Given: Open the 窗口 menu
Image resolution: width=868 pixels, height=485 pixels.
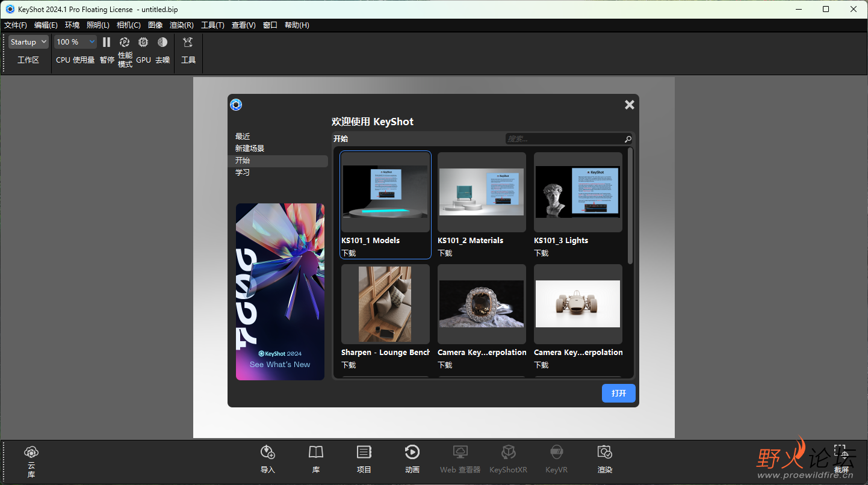Looking at the screenshot, I should (x=270, y=25).
